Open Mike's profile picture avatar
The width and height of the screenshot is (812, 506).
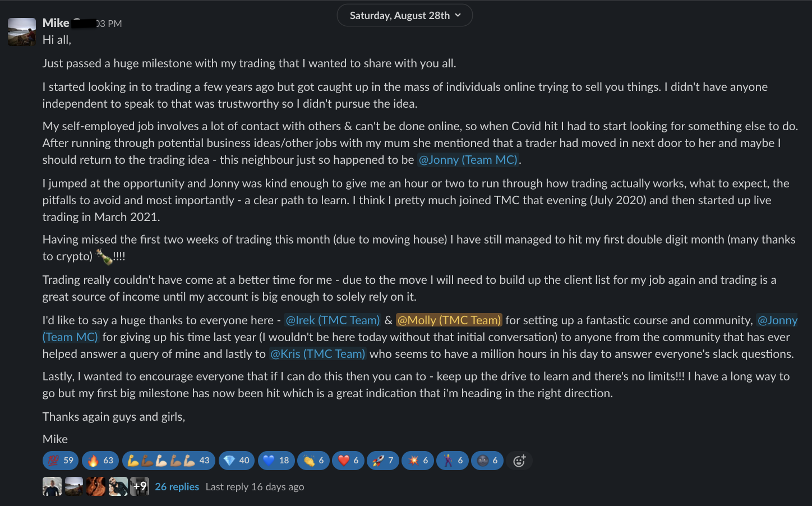(22, 32)
